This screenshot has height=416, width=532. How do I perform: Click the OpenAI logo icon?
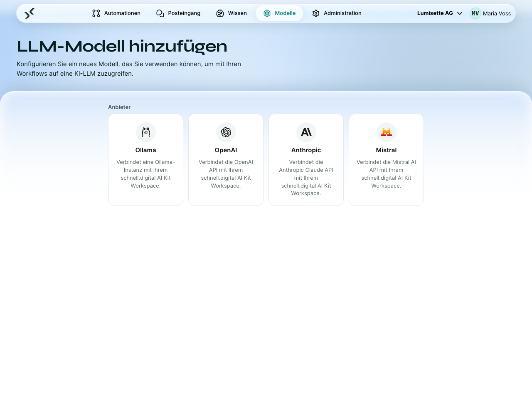pos(226,132)
